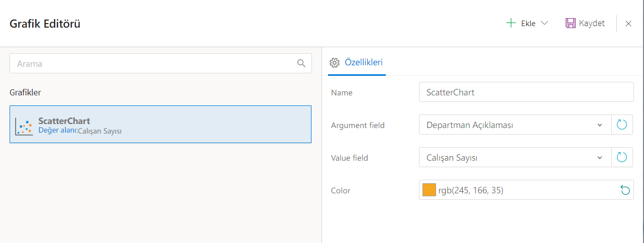Close the Grafik Editörü dialog
The image size is (644, 243).
point(628,24)
